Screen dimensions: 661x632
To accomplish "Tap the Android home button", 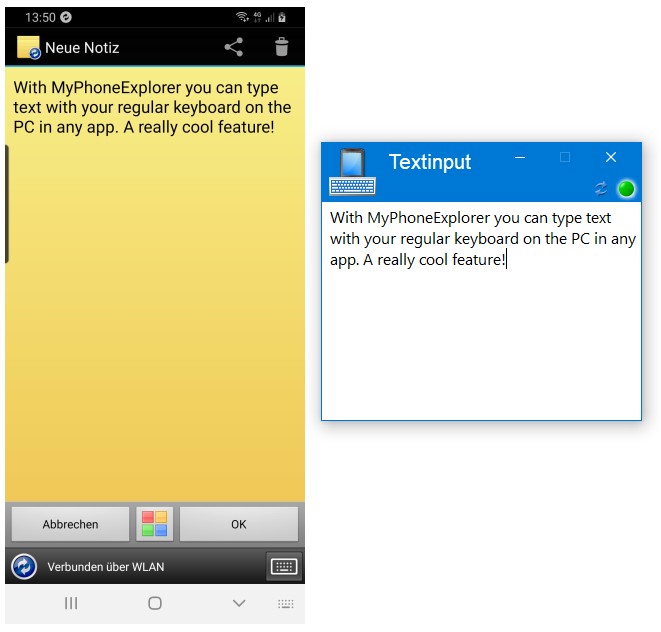I will pos(155,603).
